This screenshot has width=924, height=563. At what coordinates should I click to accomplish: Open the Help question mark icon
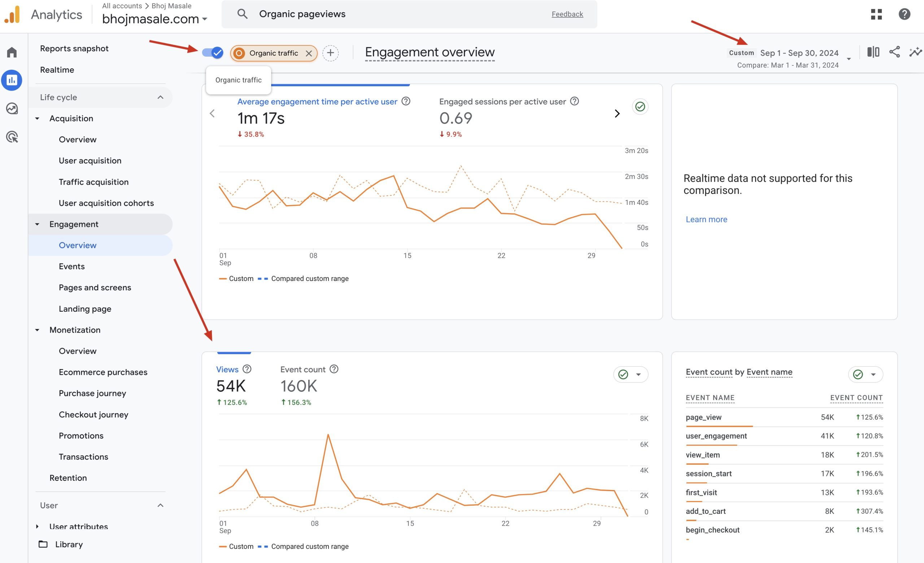coord(904,14)
